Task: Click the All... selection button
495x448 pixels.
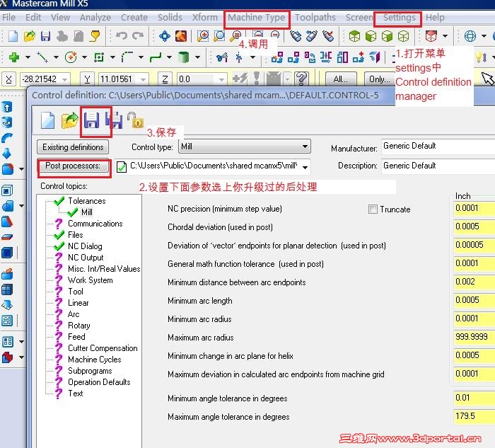Action: (340, 79)
